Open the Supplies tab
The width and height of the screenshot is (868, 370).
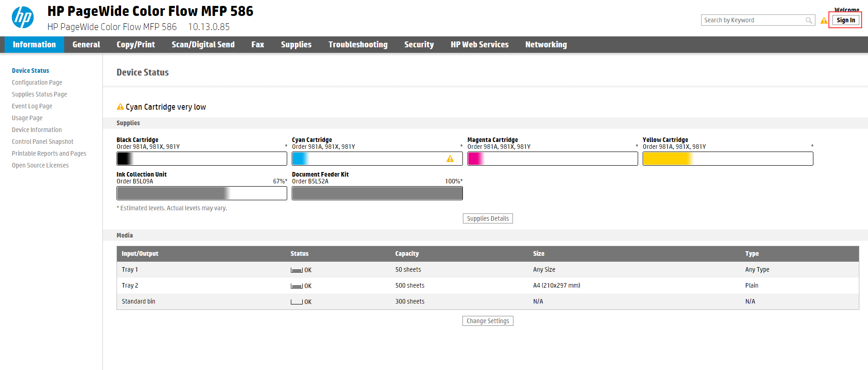coord(296,45)
